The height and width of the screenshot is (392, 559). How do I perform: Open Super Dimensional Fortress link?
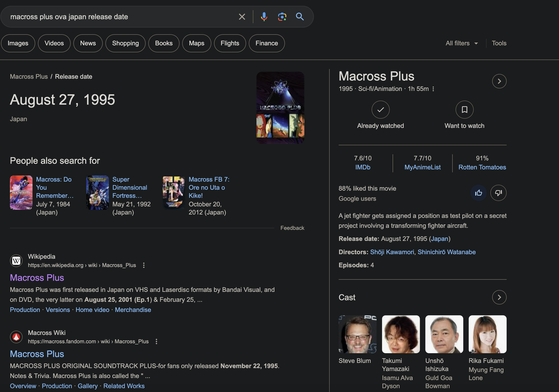click(130, 187)
